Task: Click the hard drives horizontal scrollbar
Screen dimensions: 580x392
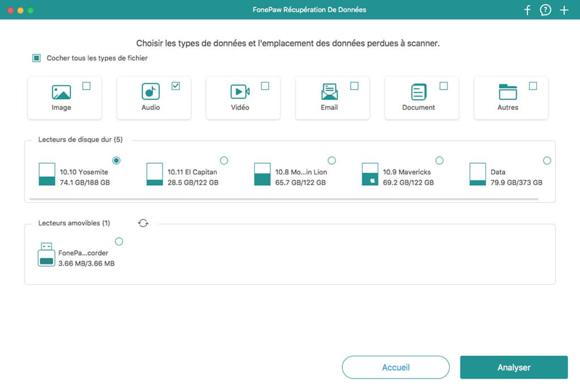Action: 284,199
